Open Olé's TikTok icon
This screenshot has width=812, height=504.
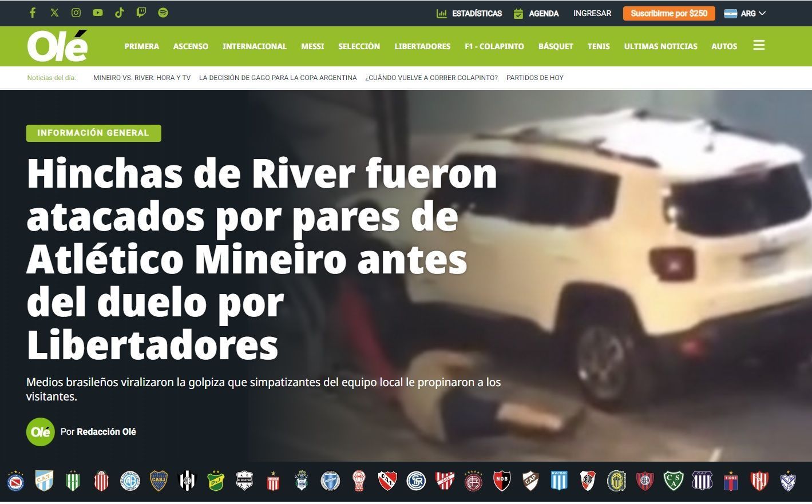pos(120,13)
